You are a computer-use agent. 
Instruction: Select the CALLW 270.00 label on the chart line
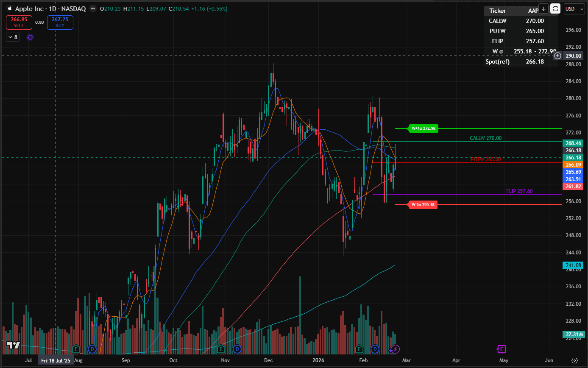tap(485, 138)
